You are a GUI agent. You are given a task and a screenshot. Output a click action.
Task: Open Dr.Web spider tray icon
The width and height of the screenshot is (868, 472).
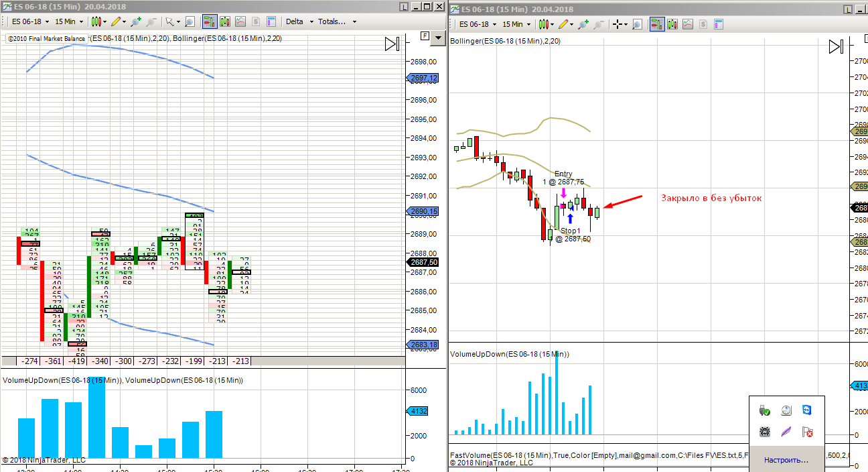coord(765,432)
